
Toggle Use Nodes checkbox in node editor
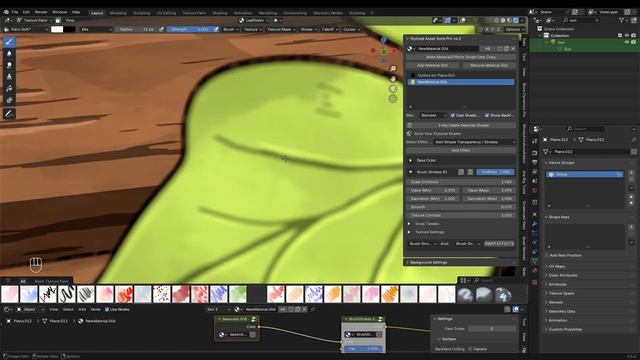pyautogui.click(x=107, y=309)
